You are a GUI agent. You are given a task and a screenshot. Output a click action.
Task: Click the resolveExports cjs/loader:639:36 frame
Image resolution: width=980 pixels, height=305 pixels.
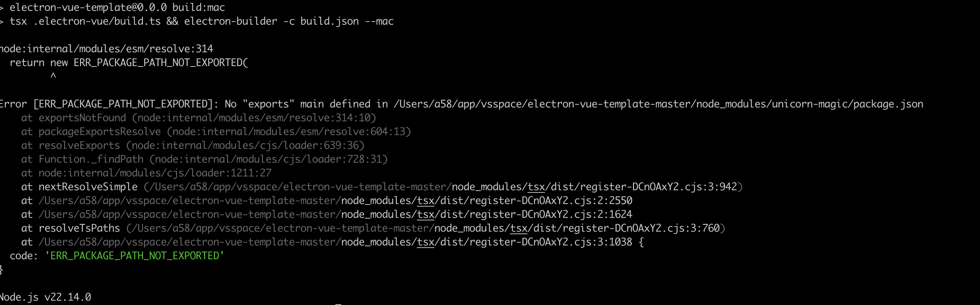click(193, 146)
